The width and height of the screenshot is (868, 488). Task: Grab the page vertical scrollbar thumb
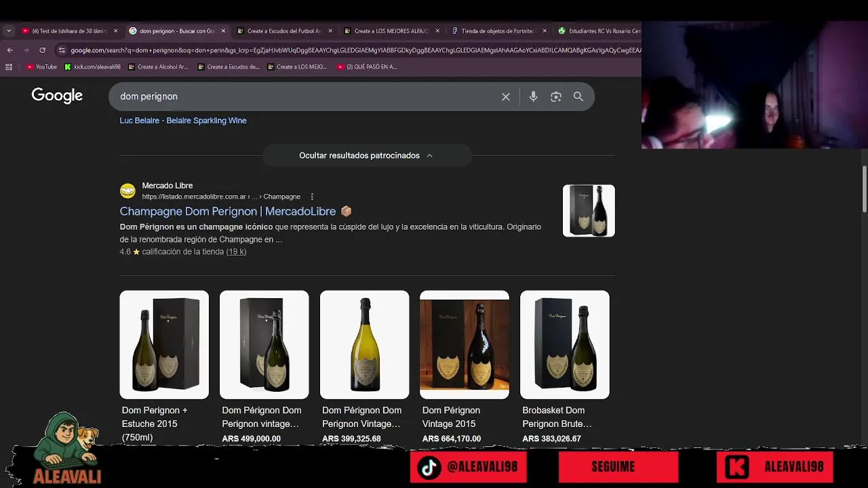pyautogui.click(x=864, y=190)
